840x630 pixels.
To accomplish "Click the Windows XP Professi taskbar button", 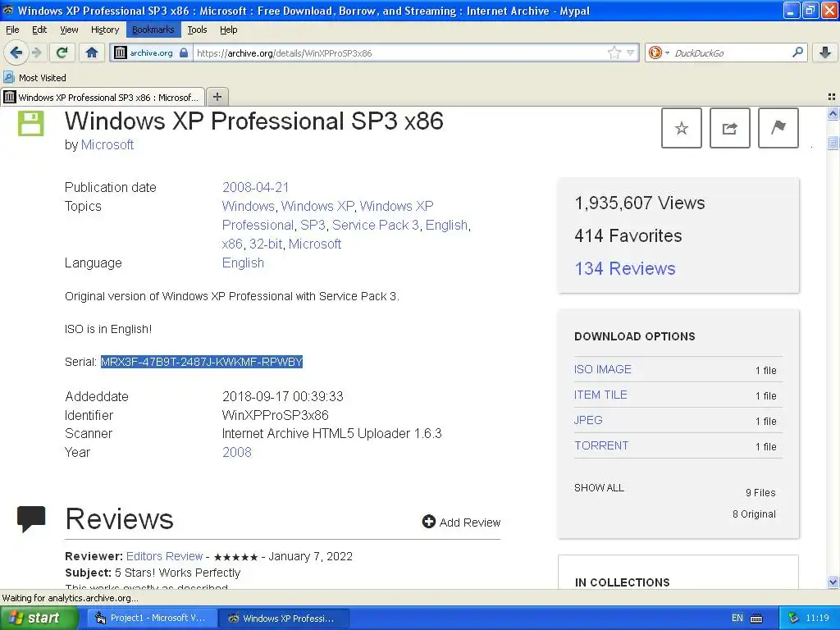I will [x=285, y=618].
